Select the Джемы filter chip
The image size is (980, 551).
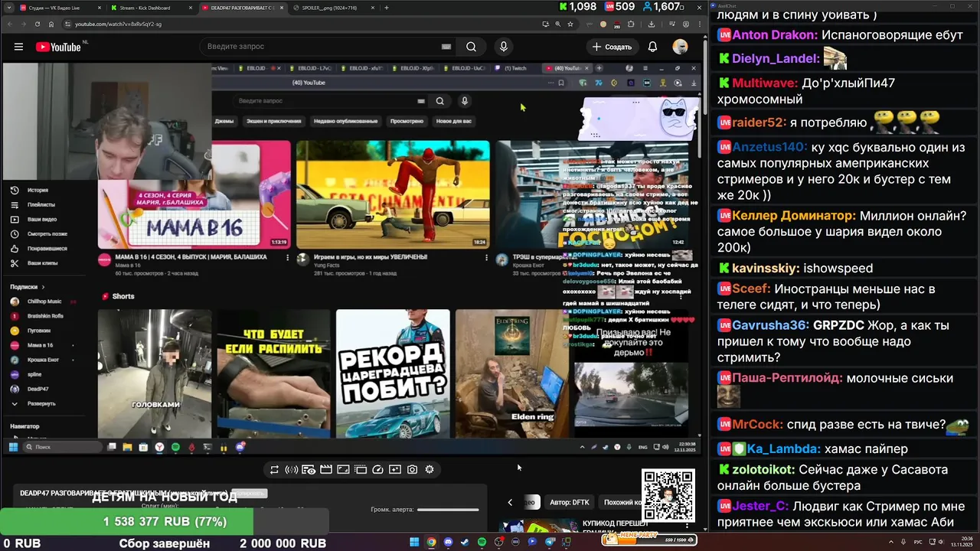coord(224,121)
